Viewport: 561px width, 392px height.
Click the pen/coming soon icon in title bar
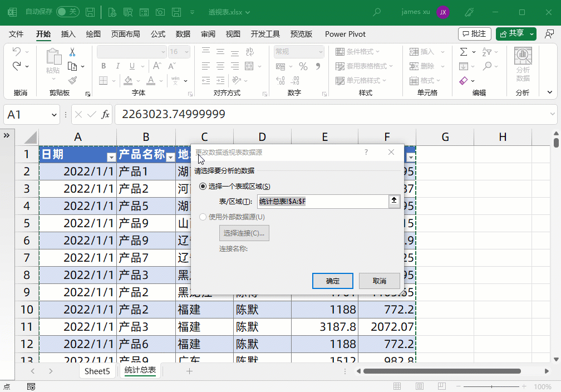469,12
